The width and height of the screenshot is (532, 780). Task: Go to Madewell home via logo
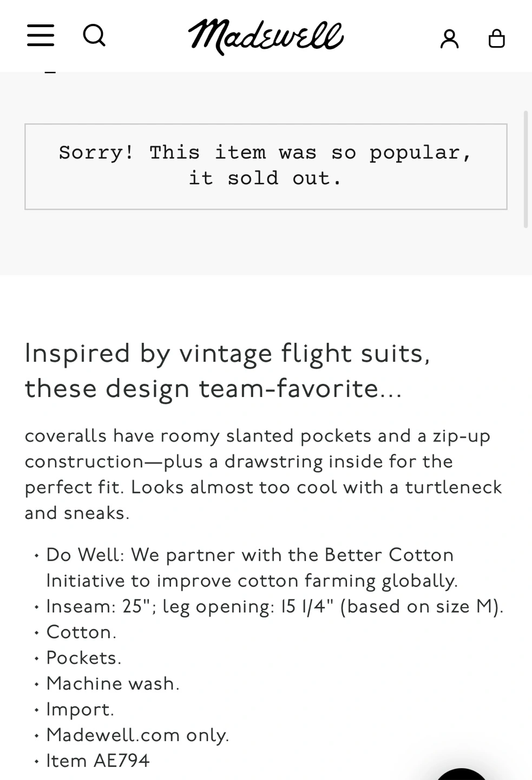[266, 36]
